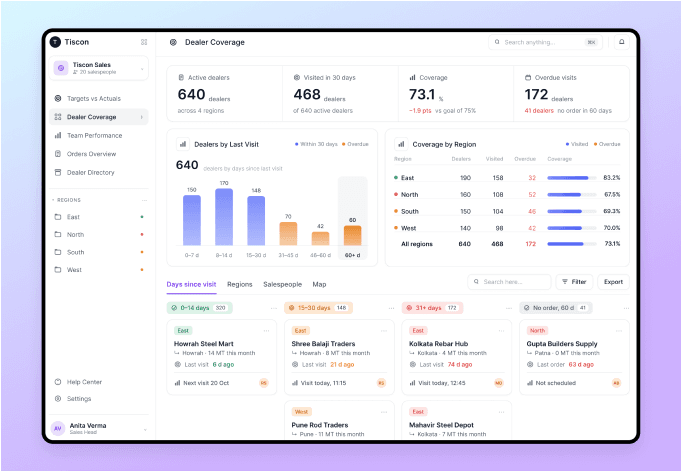Click the South region folder icon
Screen dimensions: 682x472
pos(58,252)
